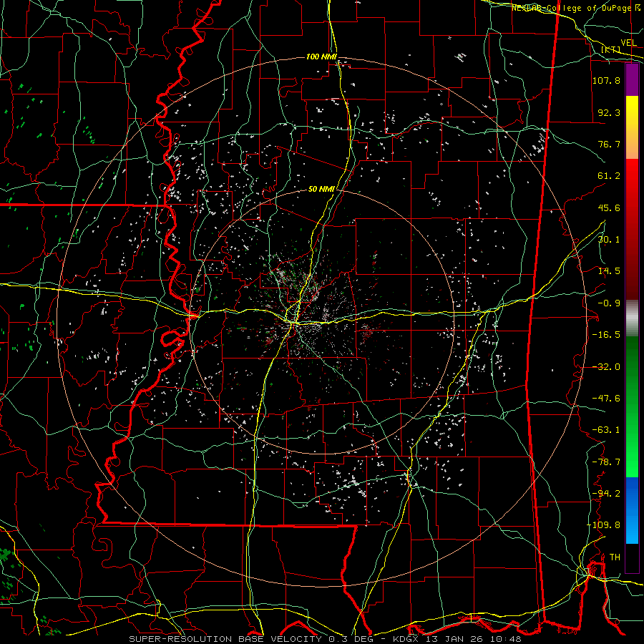The width and height of the screenshot is (644, 644).
Task: Select the 76.7 velocity scale value
Action: 610,144
